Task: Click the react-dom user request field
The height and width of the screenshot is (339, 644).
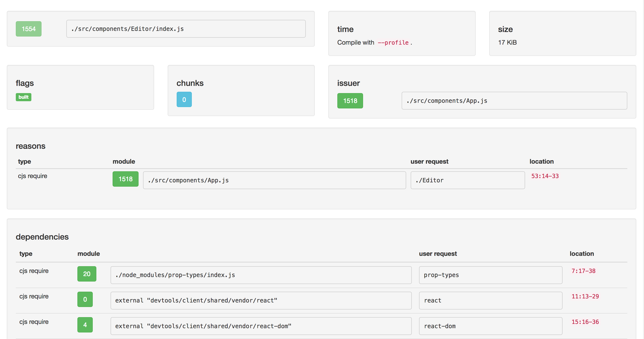Action: (490, 326)
